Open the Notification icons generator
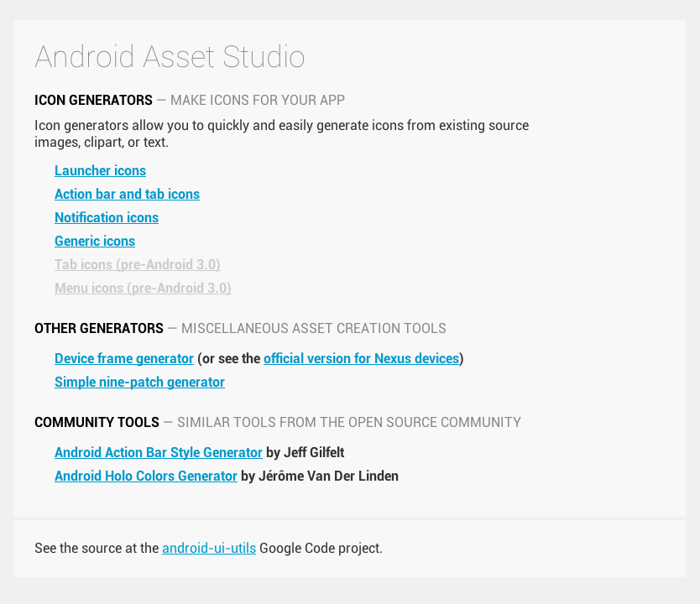This screenshot has height=604, width=700. click(x=107, y=217)
